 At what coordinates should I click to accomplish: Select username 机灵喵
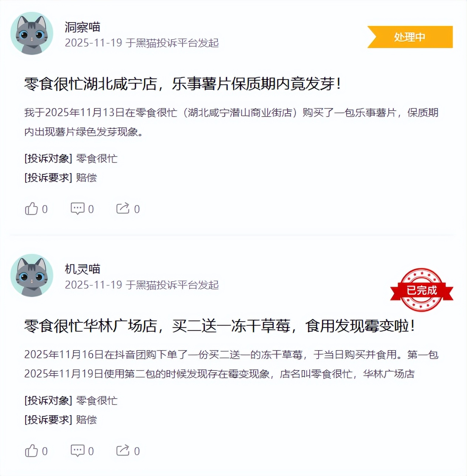pyautogui.click(x=83, y=269)
